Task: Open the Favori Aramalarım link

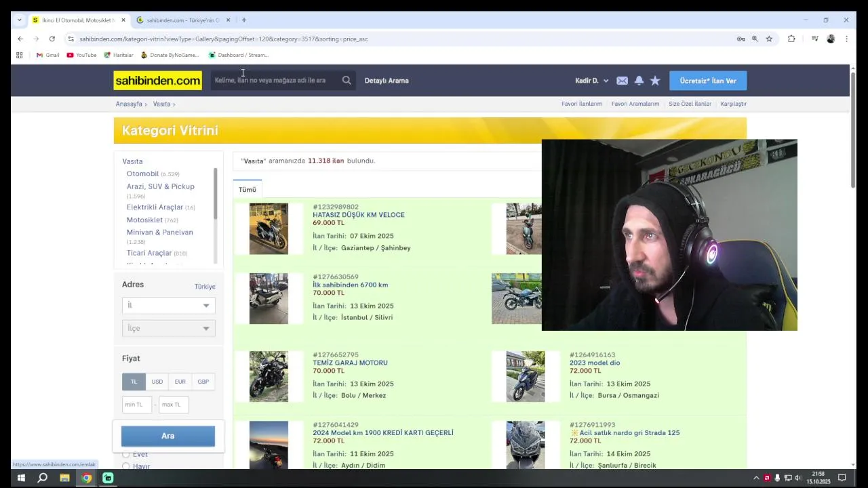Action: point(635,104)
